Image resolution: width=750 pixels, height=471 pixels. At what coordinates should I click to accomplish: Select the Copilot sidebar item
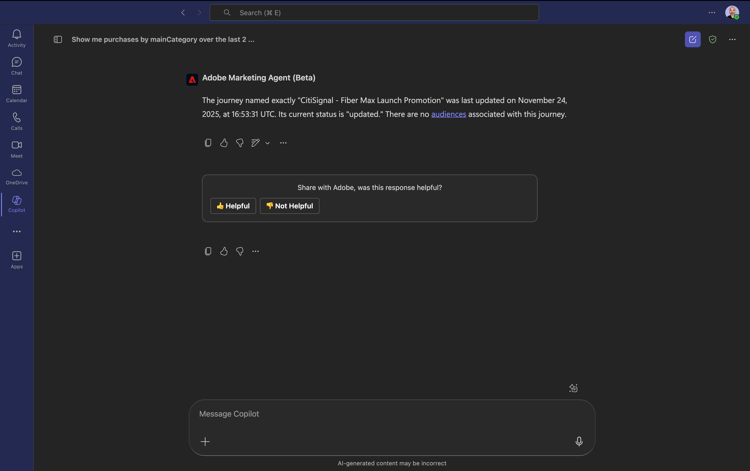[x=17, y=204]
